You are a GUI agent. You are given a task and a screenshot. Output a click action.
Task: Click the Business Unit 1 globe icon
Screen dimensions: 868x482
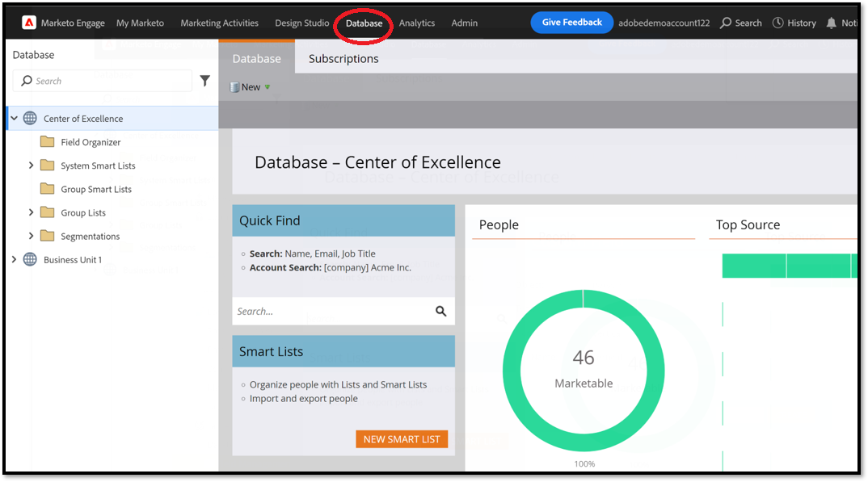[x=30, y=259]
